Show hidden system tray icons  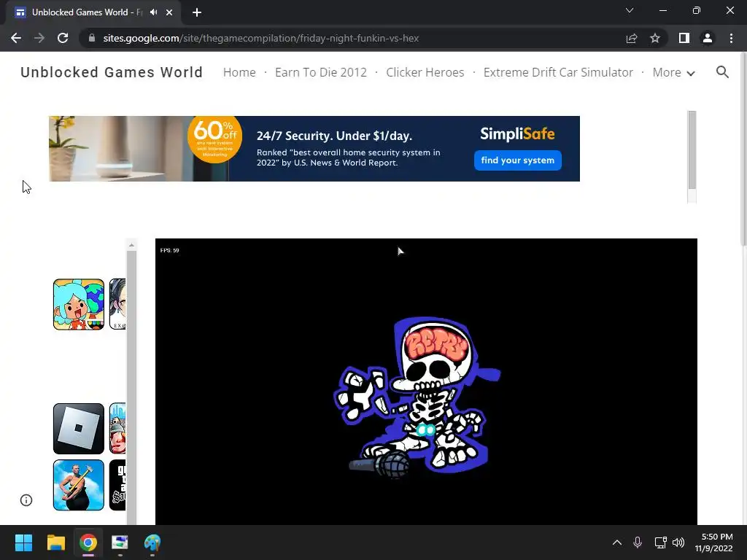(617, 542)
